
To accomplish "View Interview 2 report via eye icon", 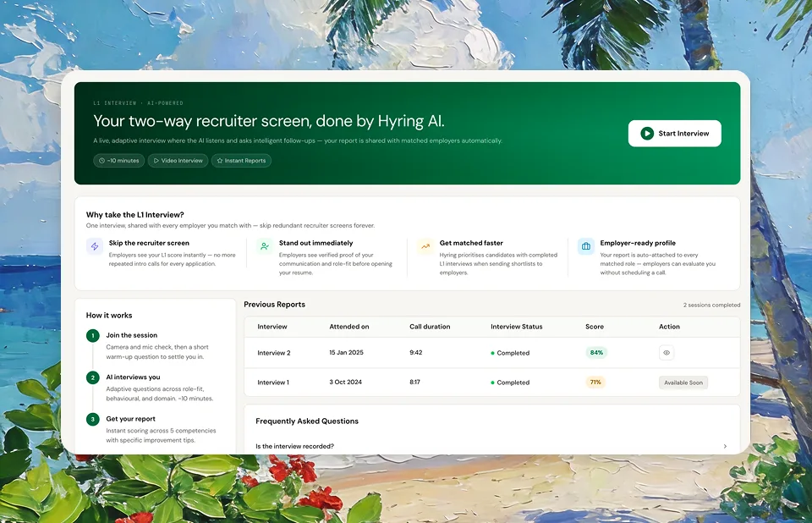I will (x=667, y=352).
